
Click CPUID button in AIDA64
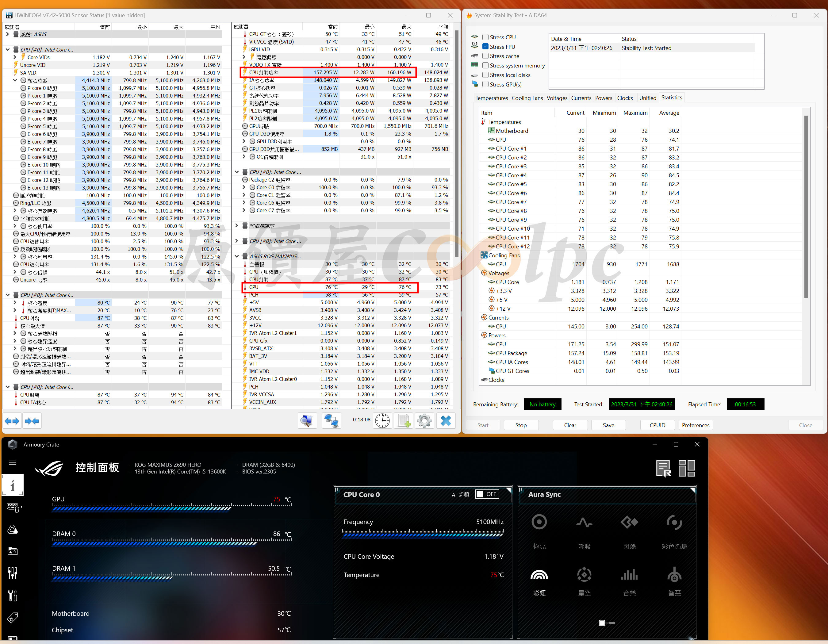(x=657, y=425)
